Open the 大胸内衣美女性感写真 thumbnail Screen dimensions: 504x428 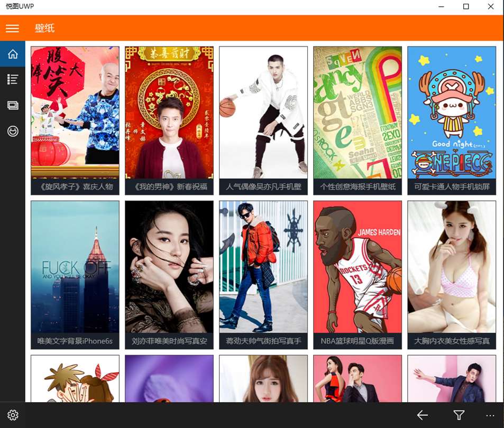(x=452, y=267)
